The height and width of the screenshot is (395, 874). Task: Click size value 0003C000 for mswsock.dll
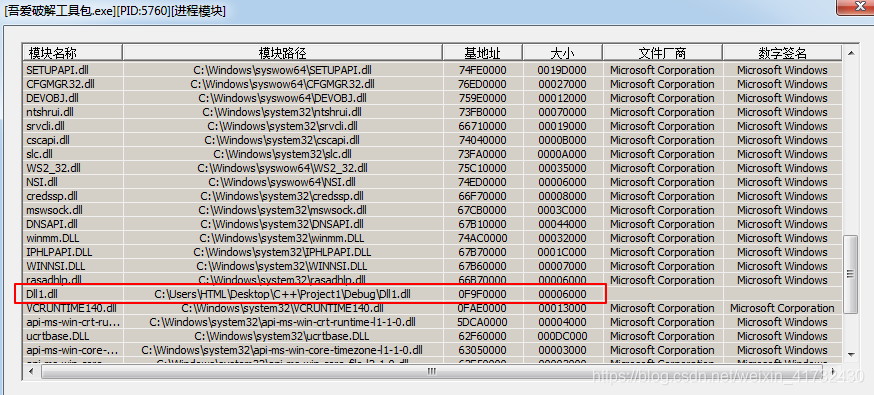(562, 210)
